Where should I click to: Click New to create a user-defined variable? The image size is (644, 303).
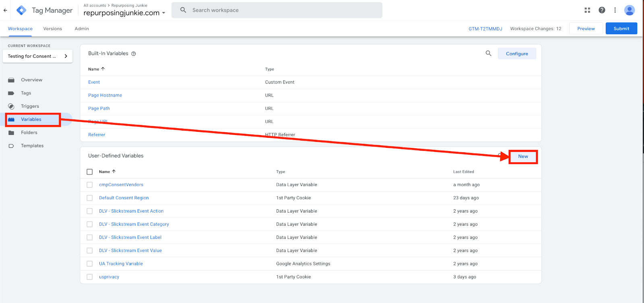pos(523,156)
